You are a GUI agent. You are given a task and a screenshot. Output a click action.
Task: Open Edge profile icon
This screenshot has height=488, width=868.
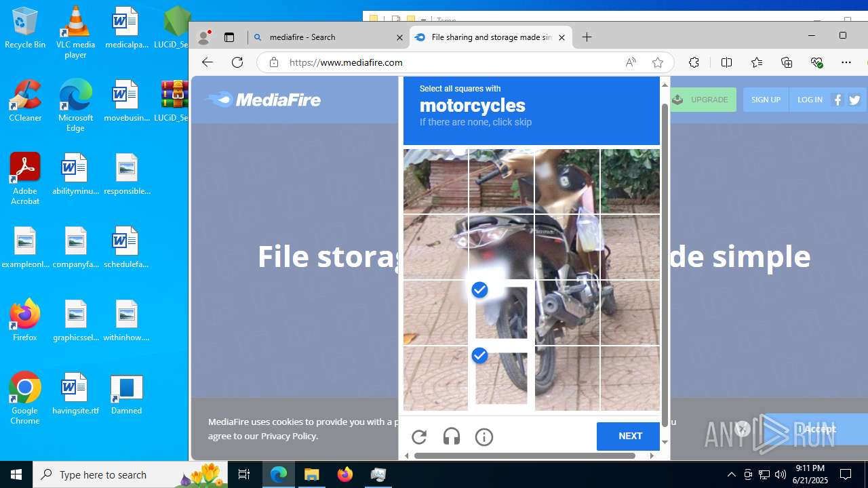click(203, 37)
